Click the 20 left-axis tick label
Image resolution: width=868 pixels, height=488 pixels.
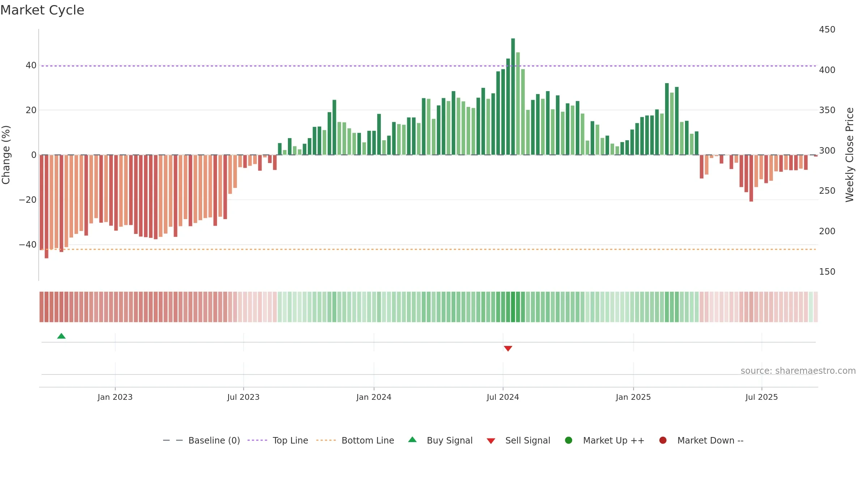tap(31, 110)
